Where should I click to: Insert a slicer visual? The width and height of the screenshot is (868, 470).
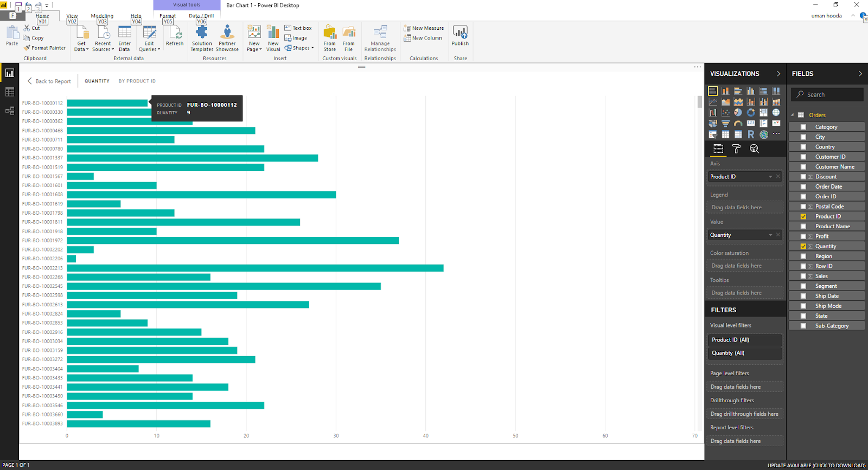point(713,134)
